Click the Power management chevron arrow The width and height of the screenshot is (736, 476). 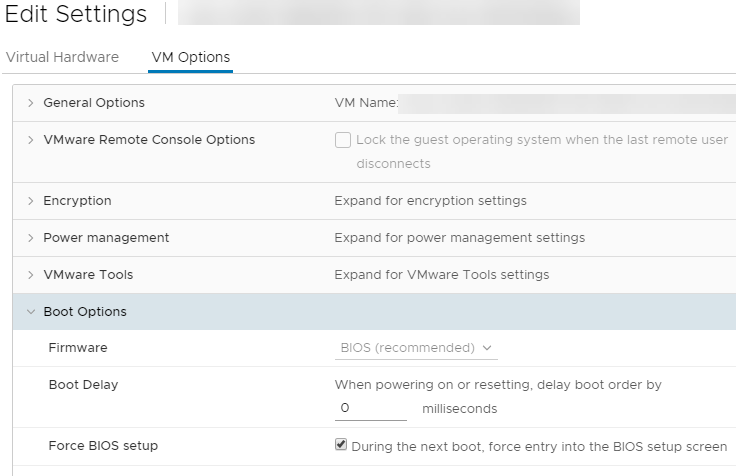[x=31, y=238]
